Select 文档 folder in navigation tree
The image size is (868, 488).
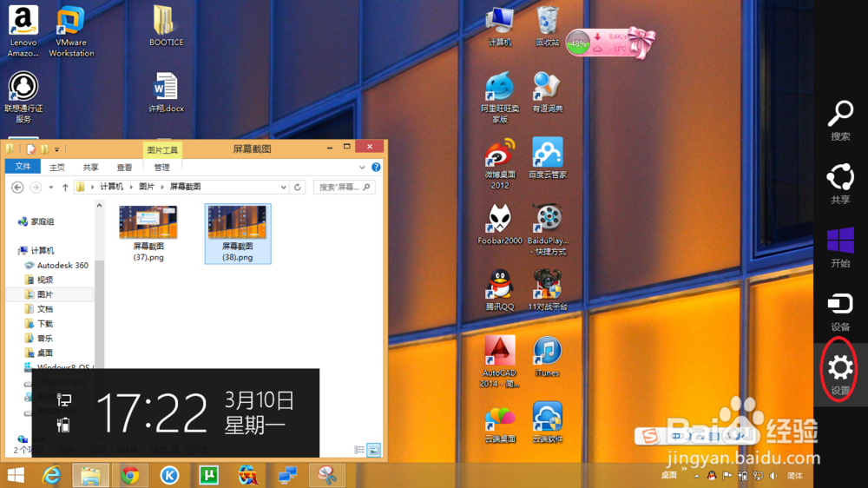pyautogui.click(x=39, y=309)
